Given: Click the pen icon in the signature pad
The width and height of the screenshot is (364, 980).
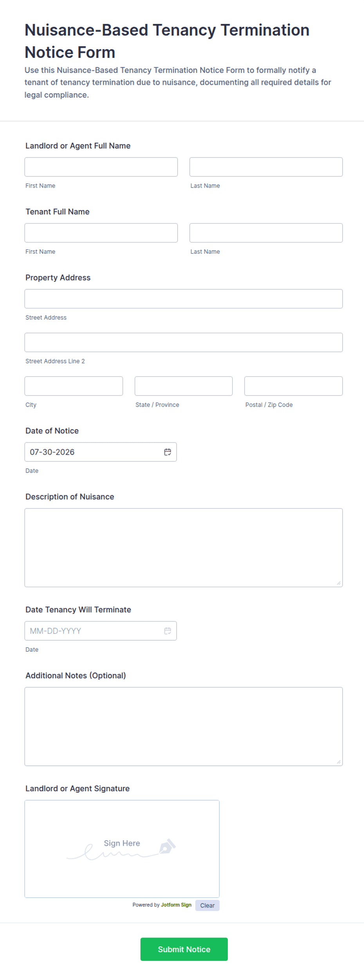Looking at the screenshot, I should tap(168, 846).
